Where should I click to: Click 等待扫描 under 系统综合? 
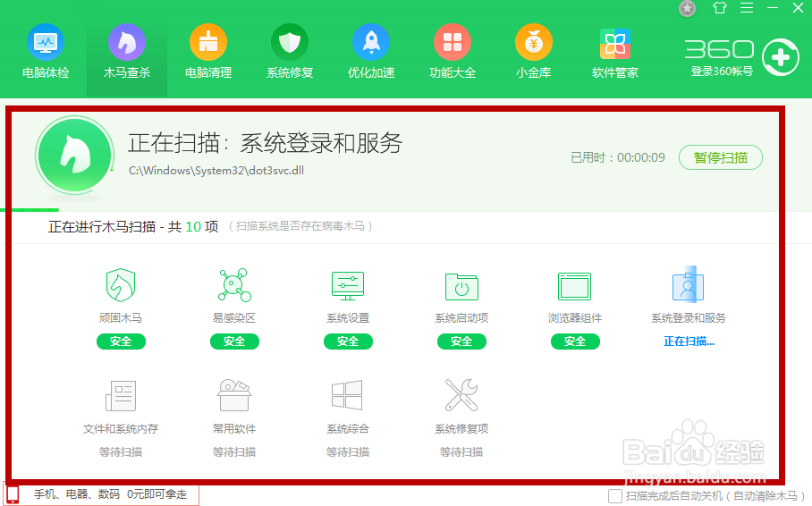(x=348, y=452)
